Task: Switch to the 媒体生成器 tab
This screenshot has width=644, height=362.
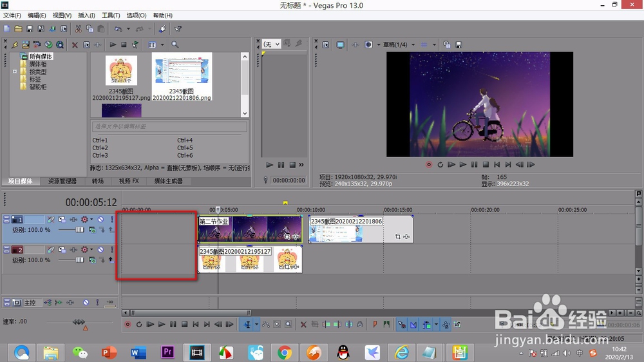Action: point(168,181)
